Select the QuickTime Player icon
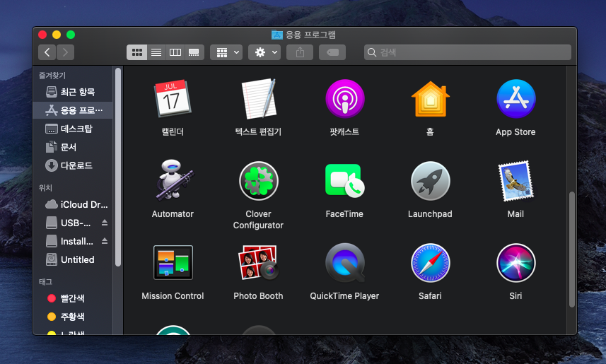Screen dimensions: 606x364 (345, 263)
